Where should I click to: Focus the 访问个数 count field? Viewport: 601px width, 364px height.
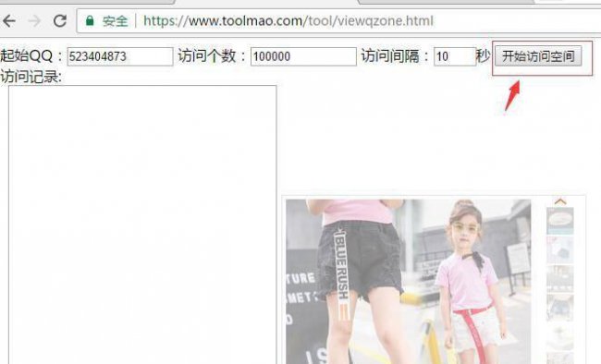tap(303, 56)
